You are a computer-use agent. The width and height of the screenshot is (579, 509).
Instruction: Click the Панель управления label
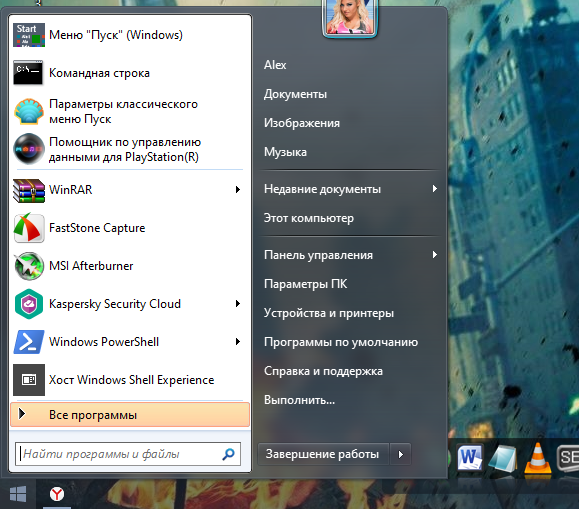(x=318, y=255)
